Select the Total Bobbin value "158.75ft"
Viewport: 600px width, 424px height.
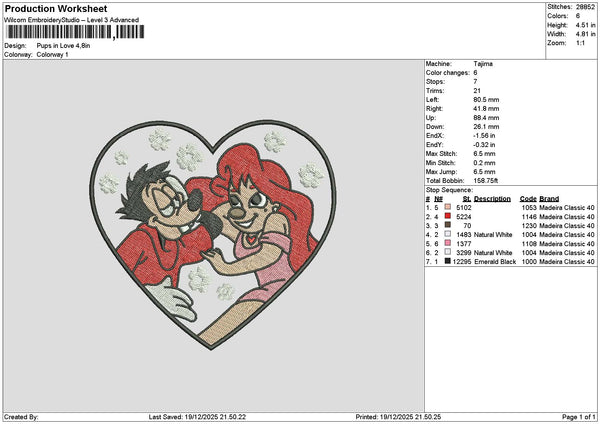click(x=486, y=181)
